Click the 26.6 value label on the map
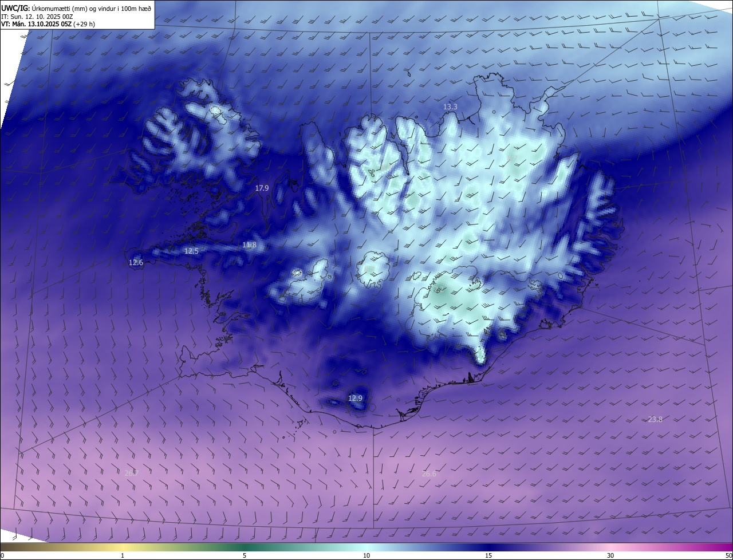Screen dimensions: 733x560 pyautogui.click(x=429, y=474)
